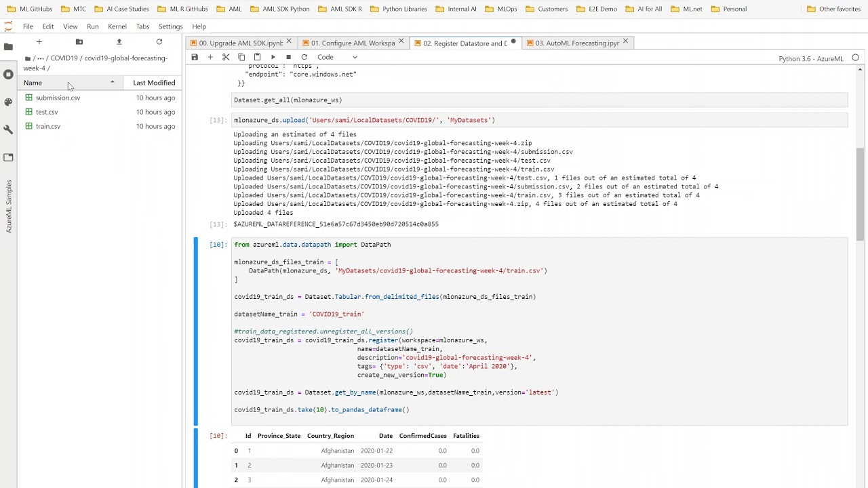Close the 03. AutoML Forecasting tab
Screen dimensions: 868x488
625,42
